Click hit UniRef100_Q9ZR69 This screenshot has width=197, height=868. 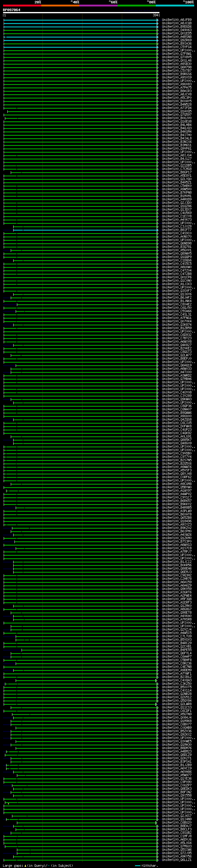point(176,40)
